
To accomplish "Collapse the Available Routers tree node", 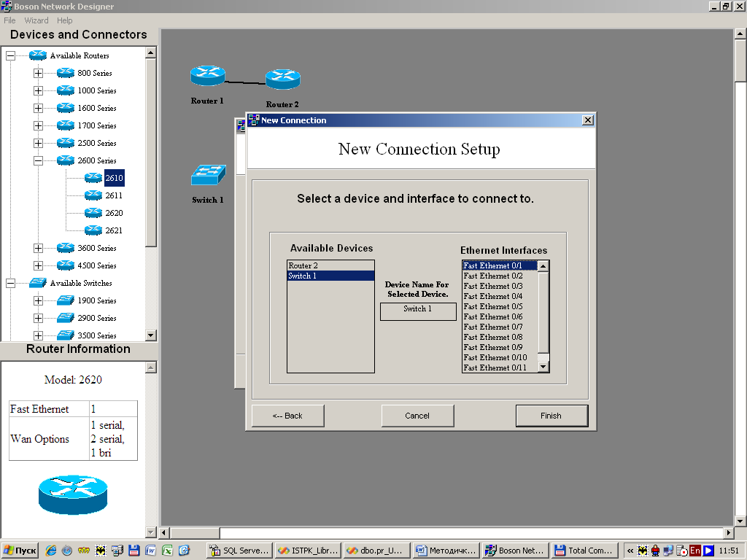I will tap(10, 55).
